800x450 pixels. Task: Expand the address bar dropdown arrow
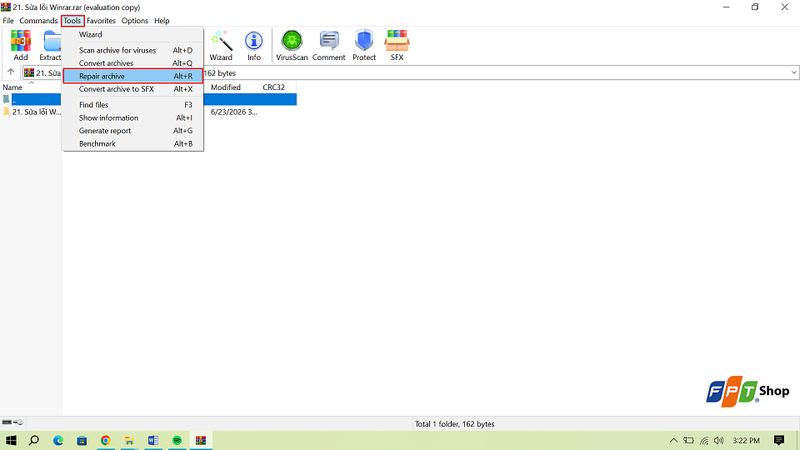click(793, 72)
